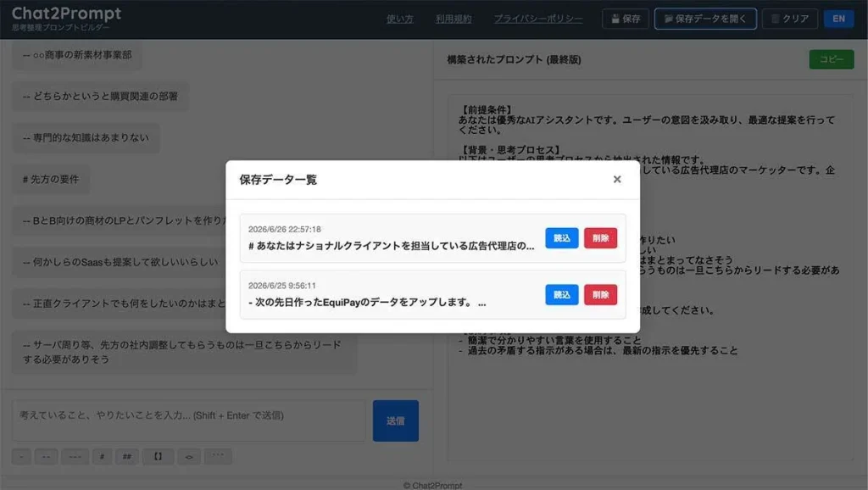
Task: Insert <> tag button
Action: tap(189, 457)
